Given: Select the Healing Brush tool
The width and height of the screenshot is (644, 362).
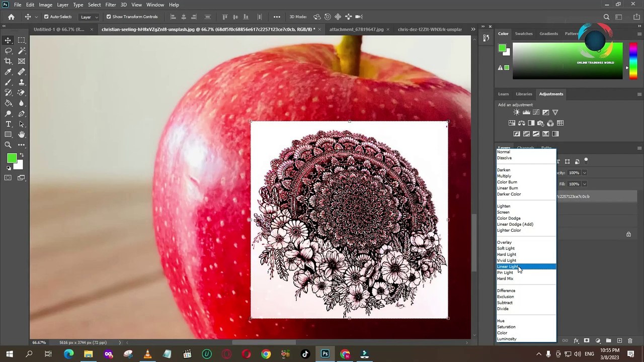Looking at the screenshot, I should coord(22,72).
